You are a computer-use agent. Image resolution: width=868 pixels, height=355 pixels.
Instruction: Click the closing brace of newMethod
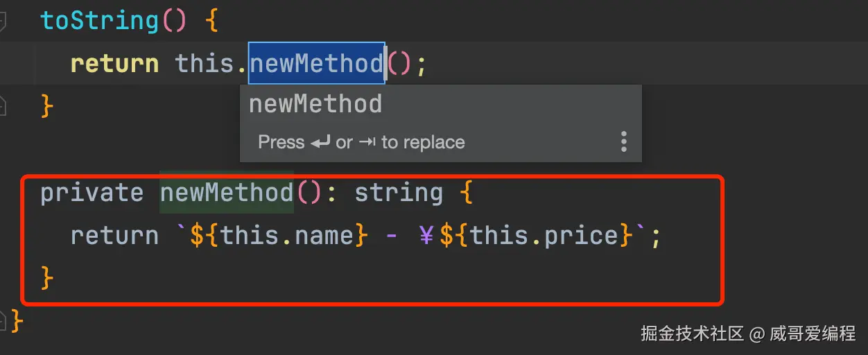pyautogui.click(x=48, y=278)
